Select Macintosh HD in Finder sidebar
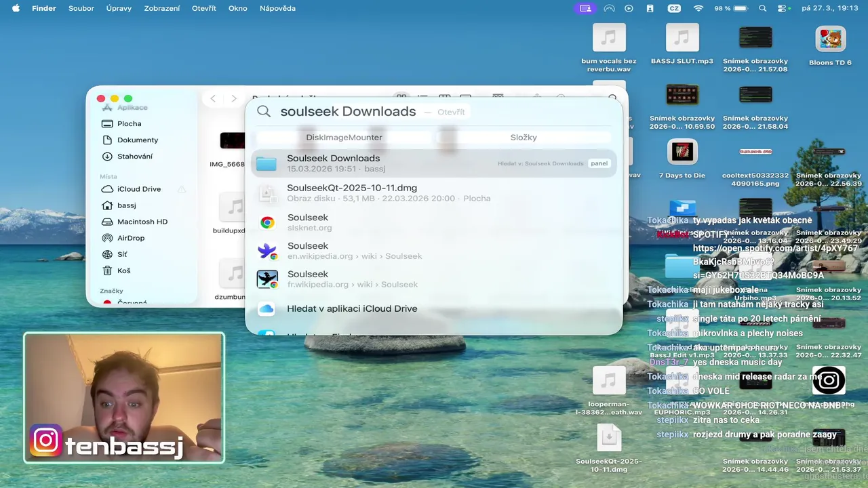Screen dimensions: 868x488 142,222
